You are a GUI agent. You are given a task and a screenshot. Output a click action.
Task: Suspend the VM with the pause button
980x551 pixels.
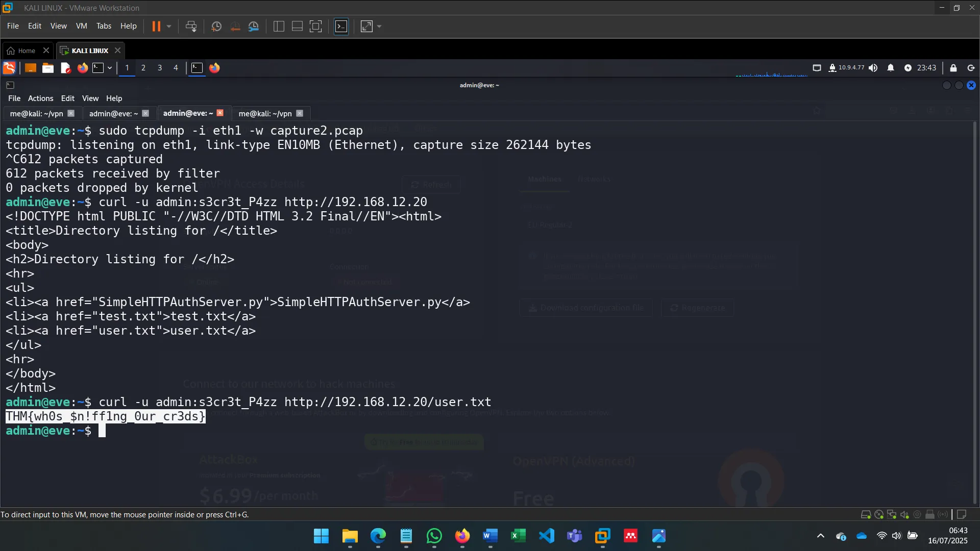157,26
